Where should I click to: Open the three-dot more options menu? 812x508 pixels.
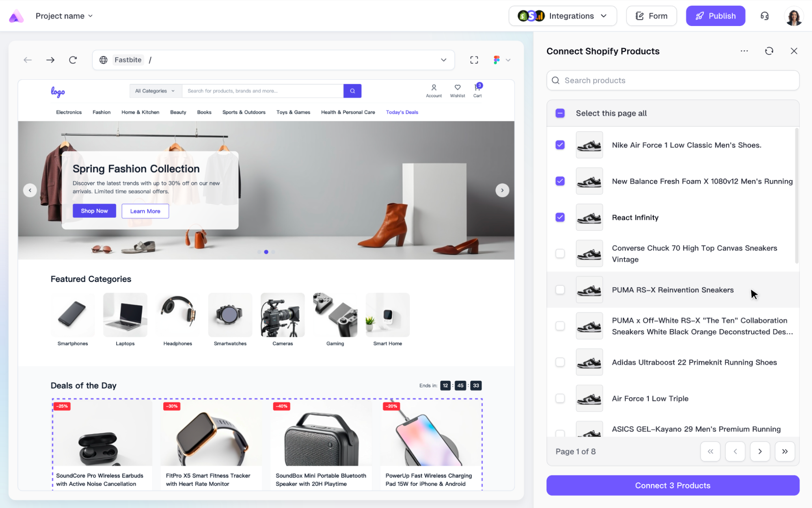click(x=744, y=51)
